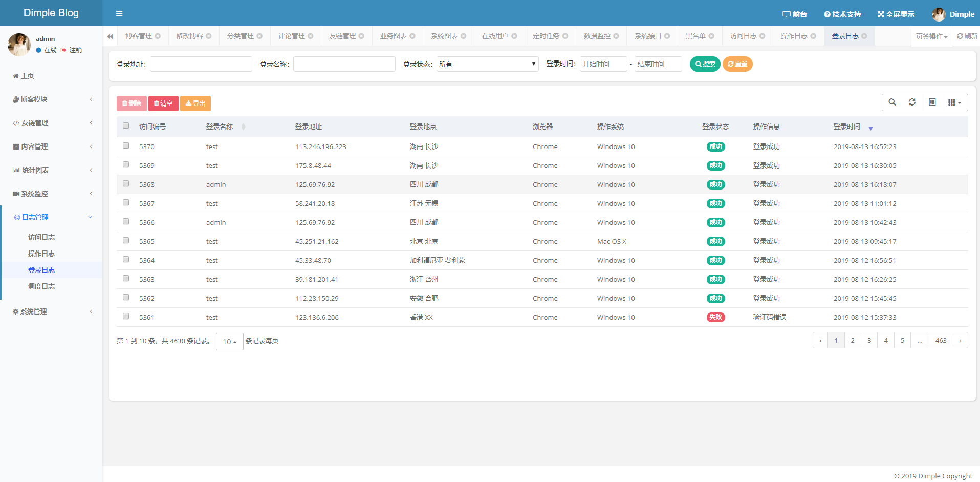This screenshot has height=482, width=980.
Task: Toggle 全屏显示 fullscreen mode
Action: pos(896,14)
